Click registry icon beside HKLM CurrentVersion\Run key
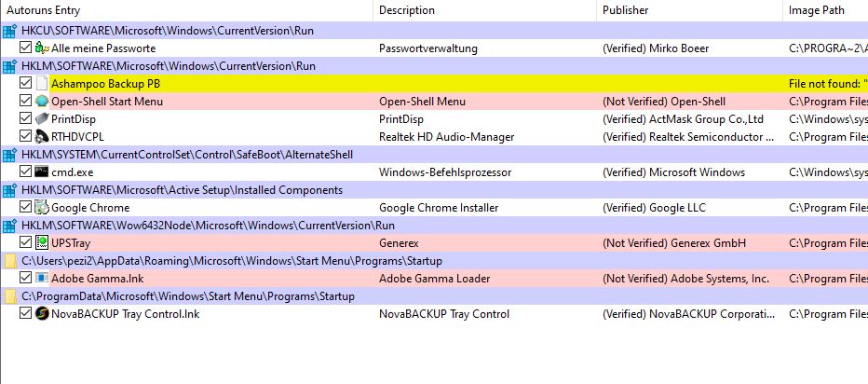Screen dimensions: 868x384 (x=9, y=66)
